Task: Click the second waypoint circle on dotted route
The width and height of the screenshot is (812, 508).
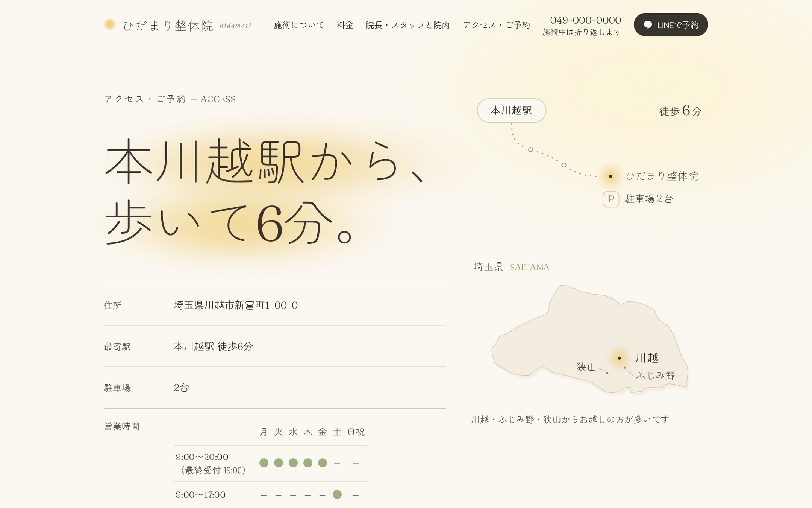Action: 564,165
